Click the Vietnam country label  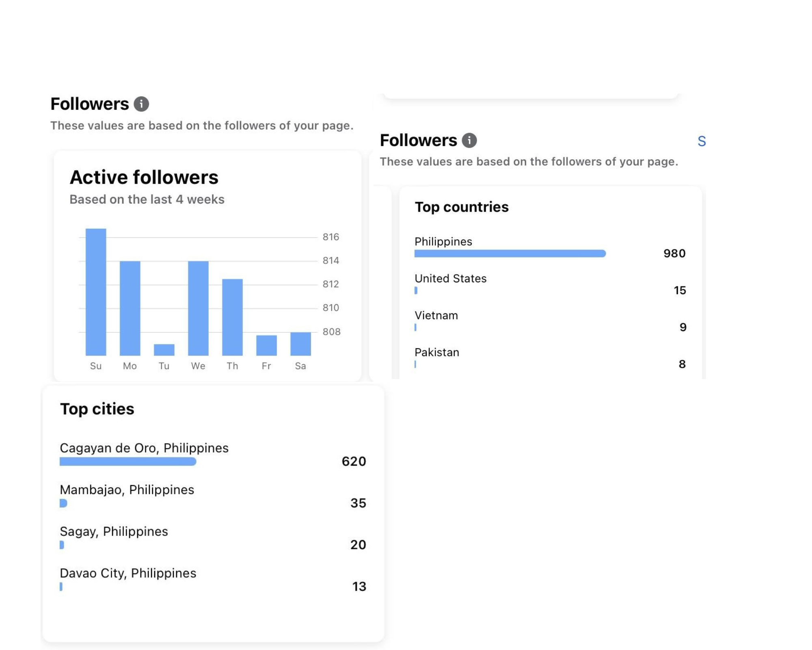pyautogui.click(x=436, y=315)
